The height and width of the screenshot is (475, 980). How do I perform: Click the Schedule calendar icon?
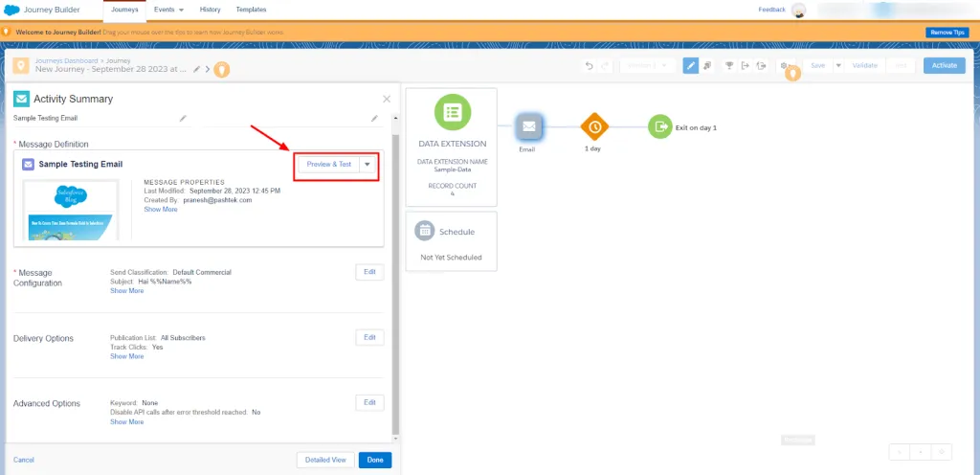coord(425,231)
